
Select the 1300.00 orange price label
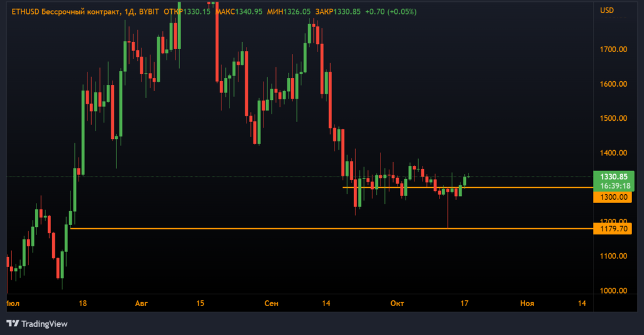pos(614,197)
